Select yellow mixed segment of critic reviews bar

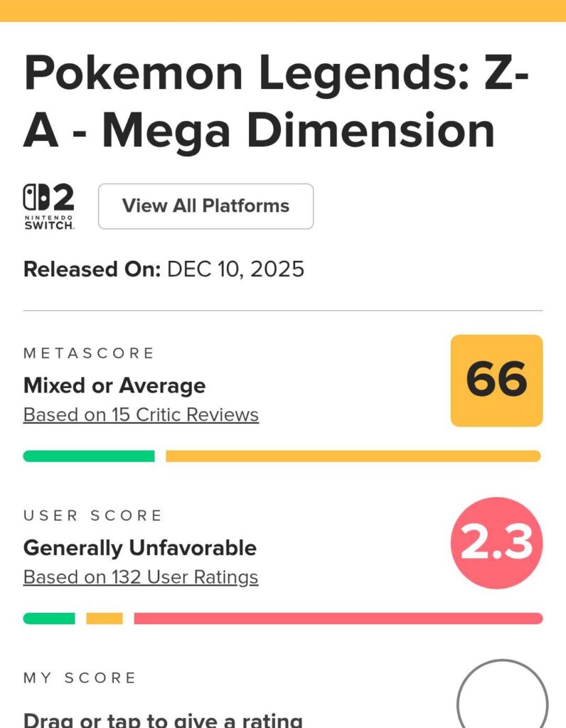coord(353,456)
